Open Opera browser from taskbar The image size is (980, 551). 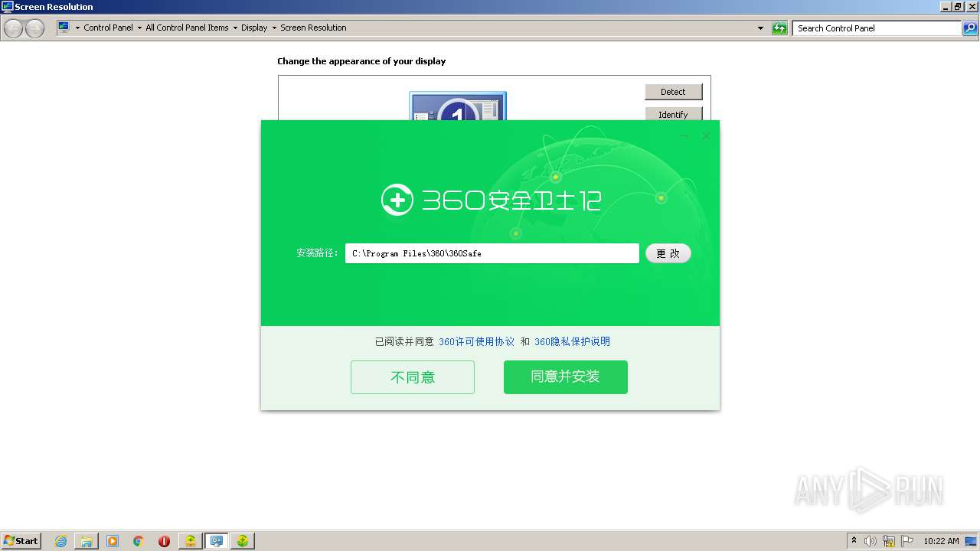[164, 541]
